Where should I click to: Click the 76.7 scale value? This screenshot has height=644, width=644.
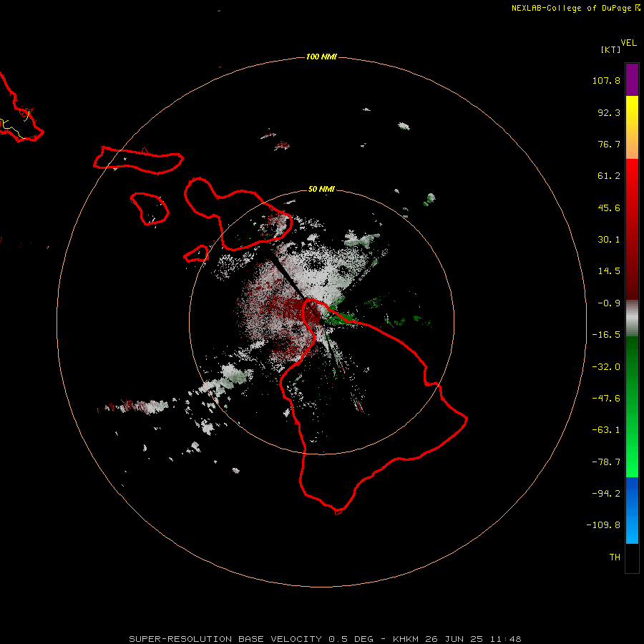(x=609, y=144)
